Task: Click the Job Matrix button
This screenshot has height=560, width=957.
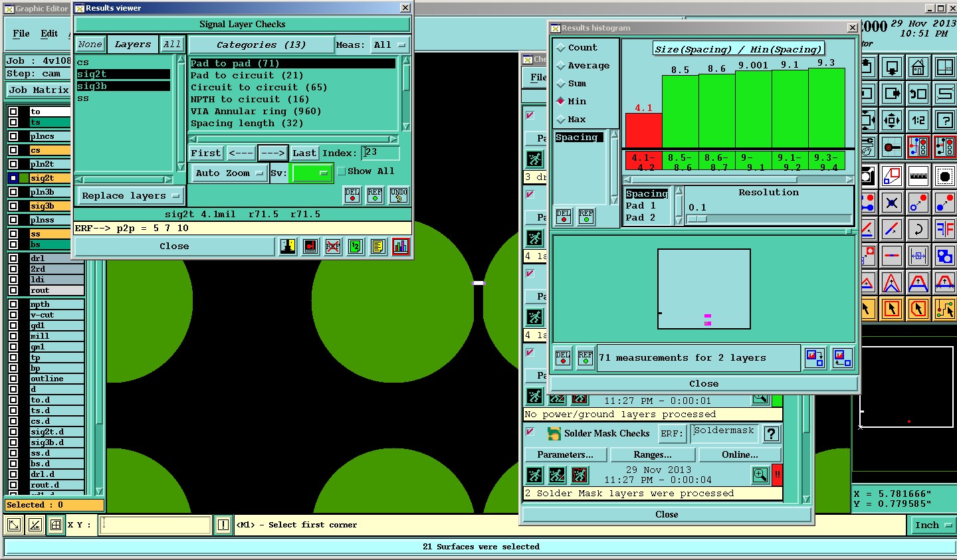Action: pos(39,90)
